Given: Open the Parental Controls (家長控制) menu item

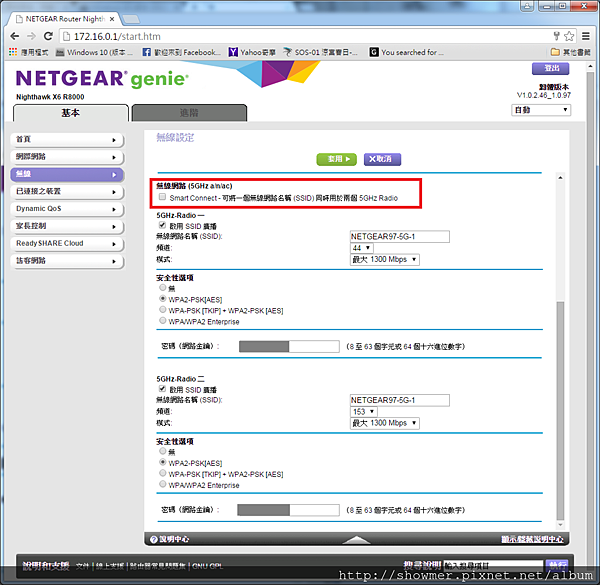Looking at the screenshot, I should pos(67,226).
